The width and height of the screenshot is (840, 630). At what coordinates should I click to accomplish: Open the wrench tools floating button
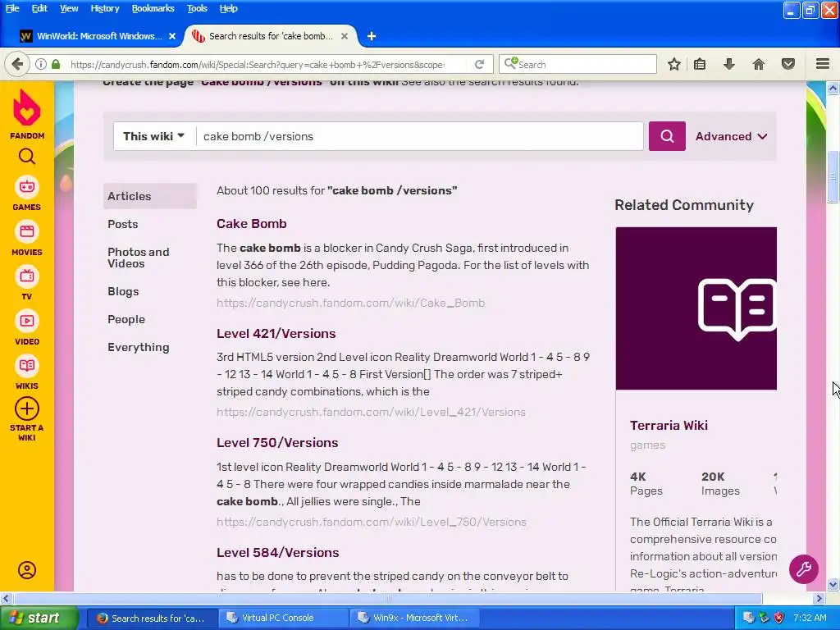(x=804, y=569)
